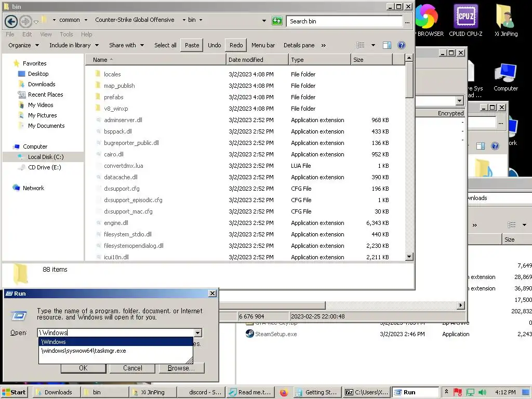Screen dimensions: 532x399
Task: Open the Xi JinPing desktop folder
Action: point(506,20)
